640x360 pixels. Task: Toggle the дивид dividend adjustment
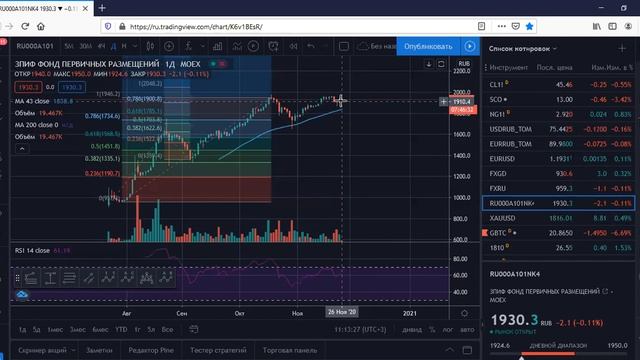[412, 329]
